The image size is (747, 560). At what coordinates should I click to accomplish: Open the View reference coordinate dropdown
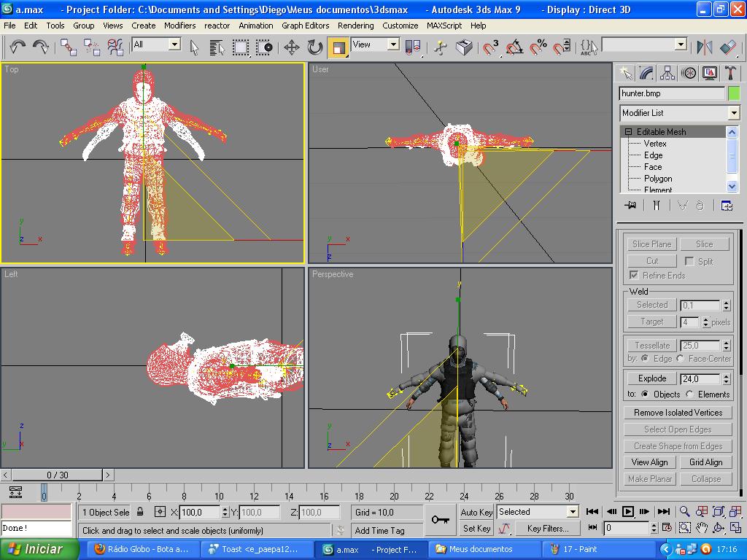393,44
